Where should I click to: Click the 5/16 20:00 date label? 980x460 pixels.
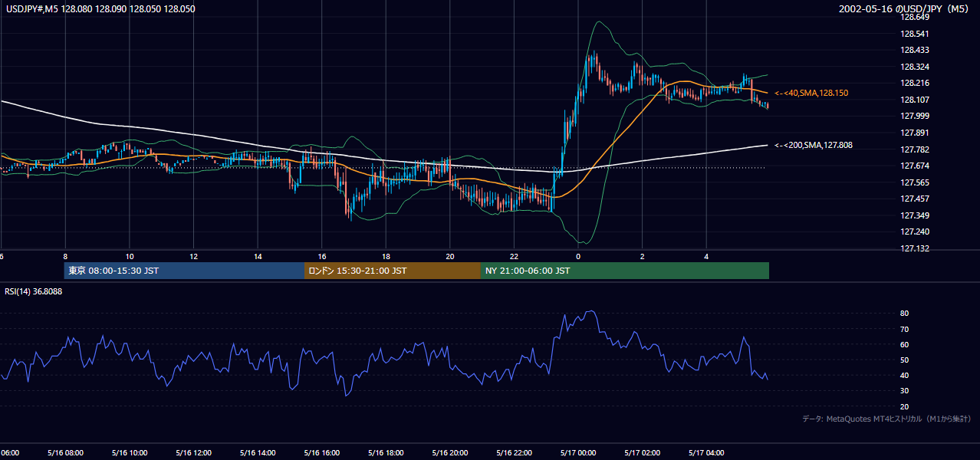point(450,453)
